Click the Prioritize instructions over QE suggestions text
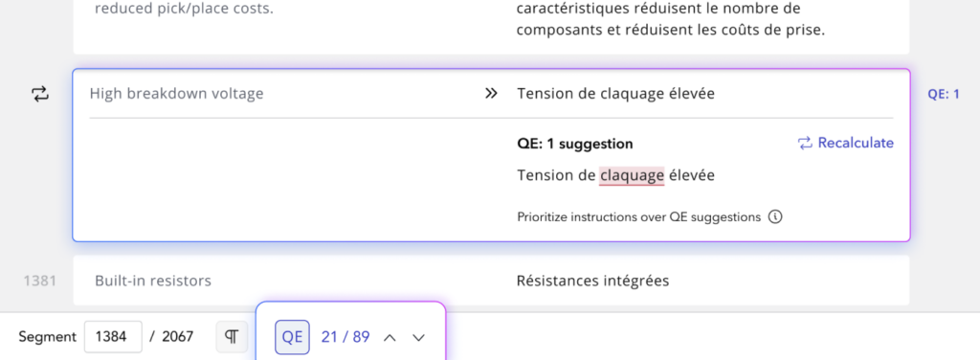 click(x=638, y=217)
